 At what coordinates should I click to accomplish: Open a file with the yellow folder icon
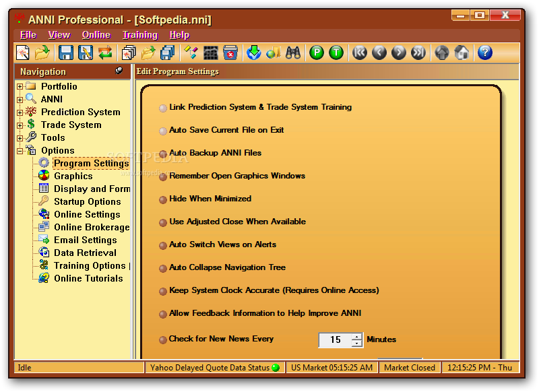[42, 53]
